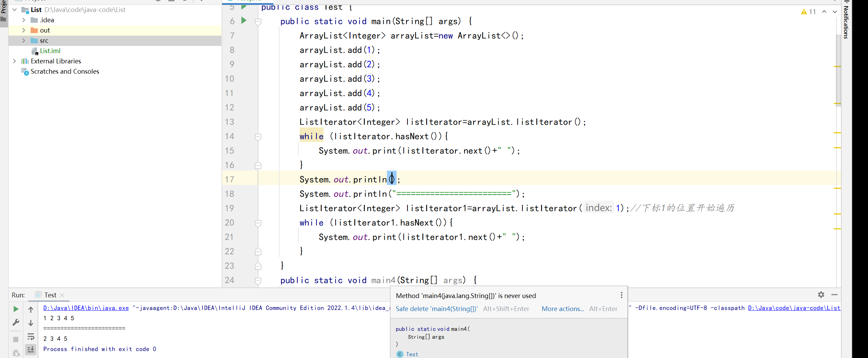Click the editor vertical scrollbar thumb
868x358 pixels.
838,70
